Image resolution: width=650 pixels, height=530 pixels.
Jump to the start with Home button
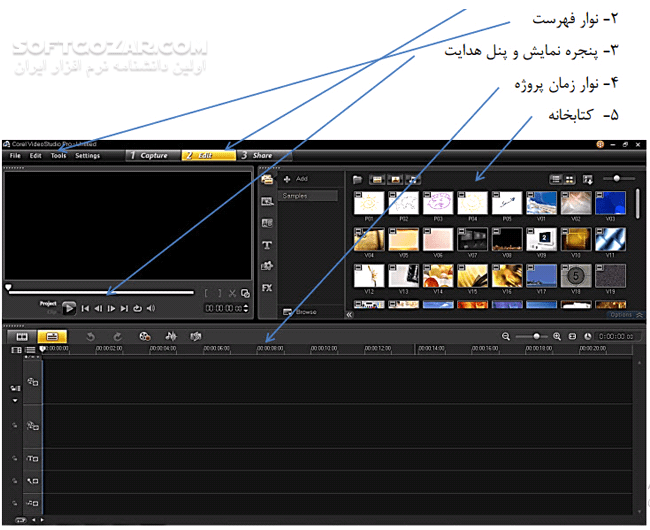85,308
